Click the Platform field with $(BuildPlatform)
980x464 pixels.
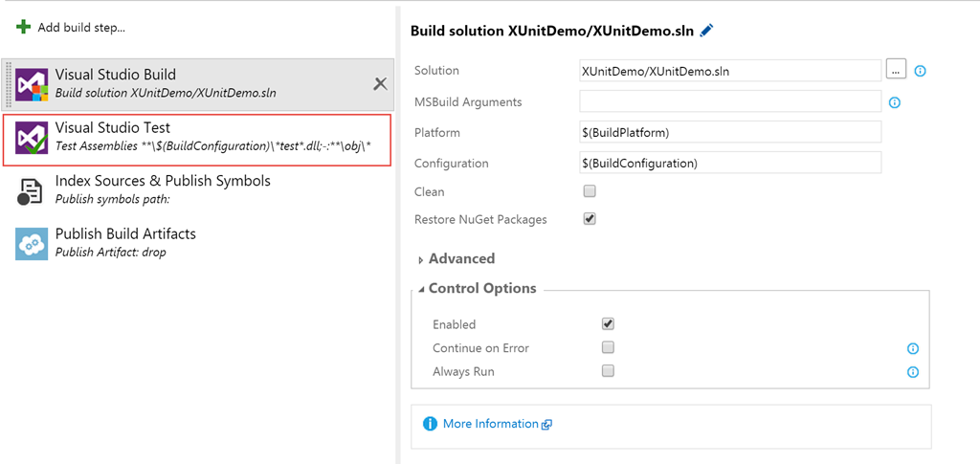[730, 132]
